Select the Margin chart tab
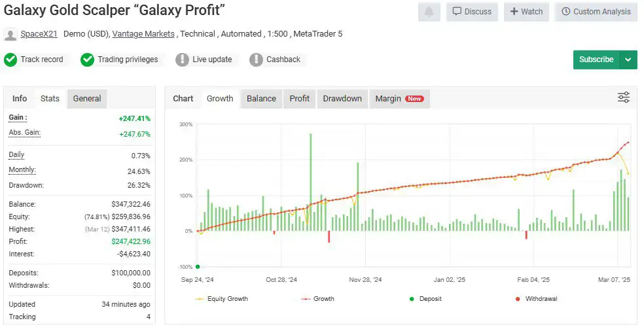Viewport: 644px width, 329px height. [x=399, y=99]
